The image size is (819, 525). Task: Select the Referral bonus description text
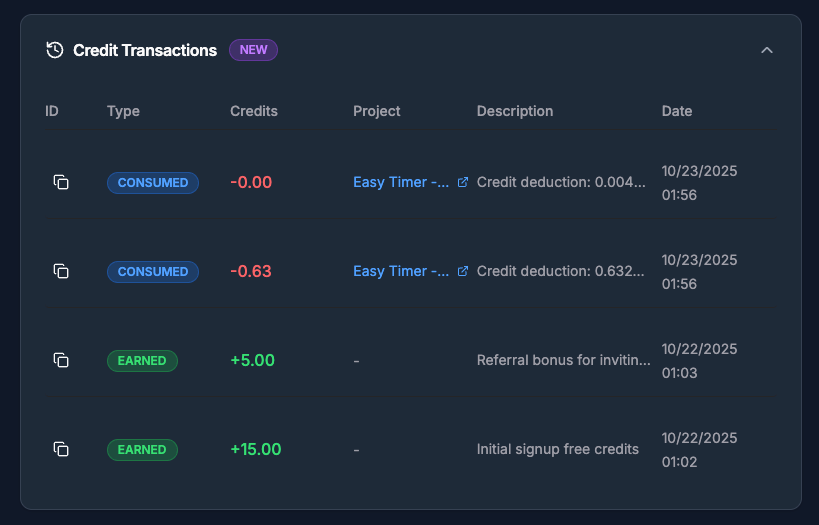(564, 360)
